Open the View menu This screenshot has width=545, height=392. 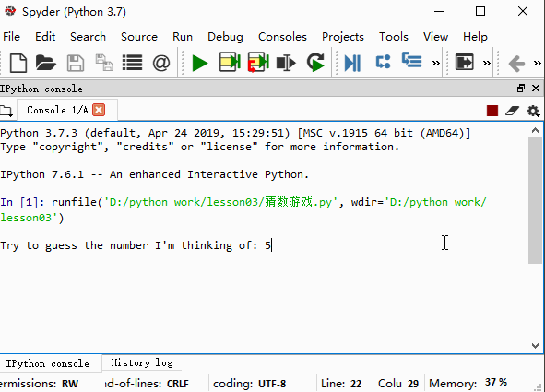coord(435,37)
